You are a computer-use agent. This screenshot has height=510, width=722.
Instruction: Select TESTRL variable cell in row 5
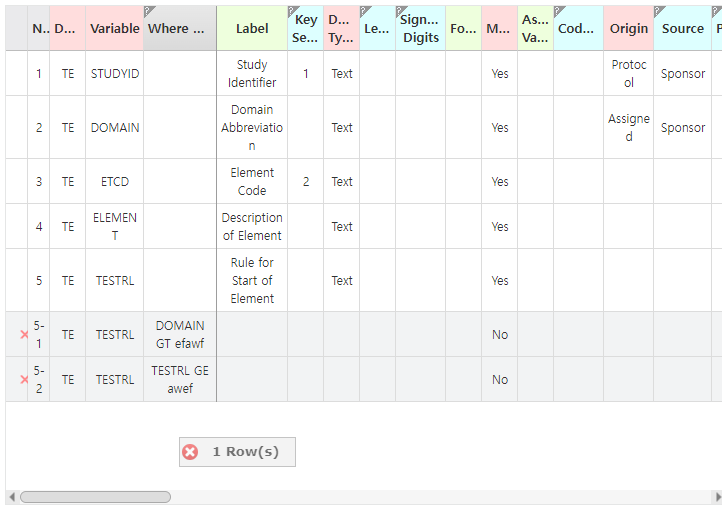(x=115, y=281)
